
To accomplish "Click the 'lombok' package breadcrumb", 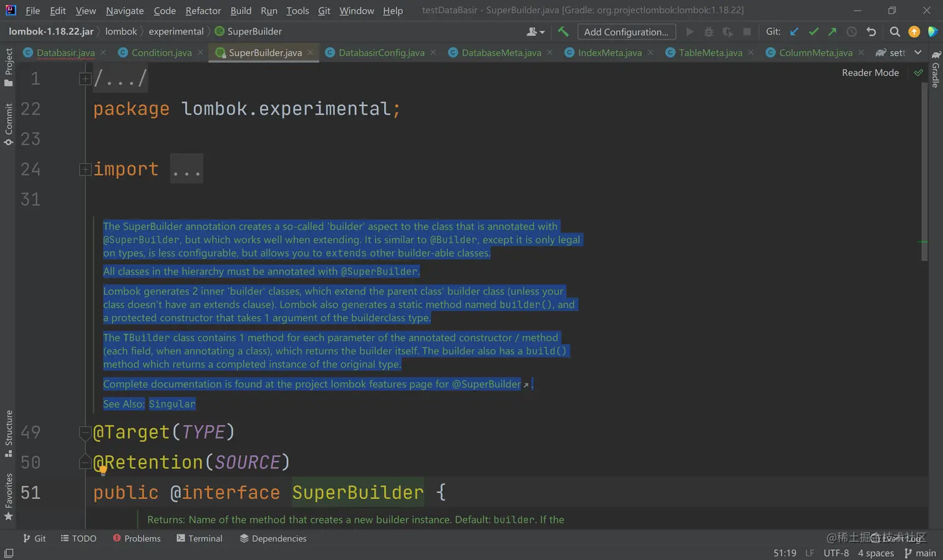I will (x=121, y=31).
